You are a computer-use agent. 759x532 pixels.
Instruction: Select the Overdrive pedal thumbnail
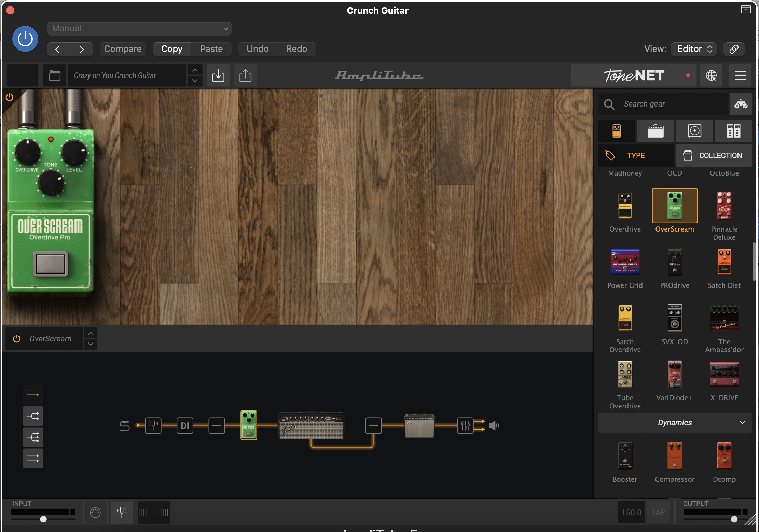(625, 205)
